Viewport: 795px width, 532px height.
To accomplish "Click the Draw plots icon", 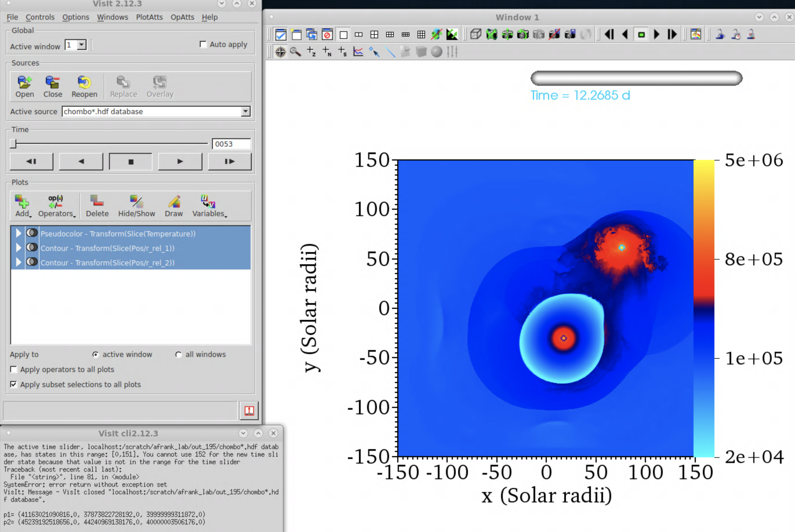I will click(x=174, y=202).
